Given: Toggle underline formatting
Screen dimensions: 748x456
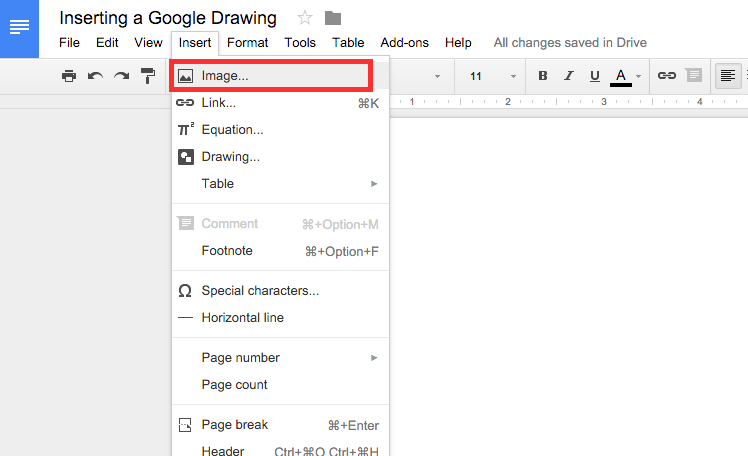Looking at the screenshot, I should tap(595, 76).
